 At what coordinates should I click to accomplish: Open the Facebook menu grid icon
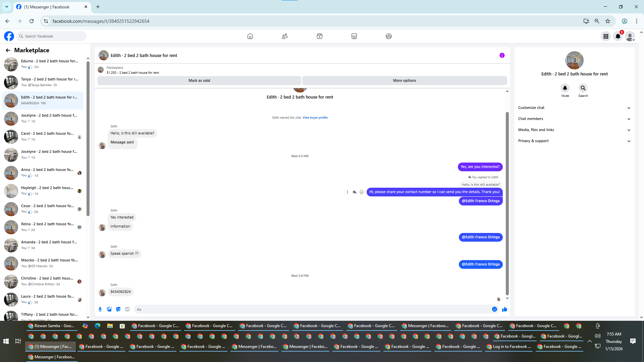click(x=606, y=36)
